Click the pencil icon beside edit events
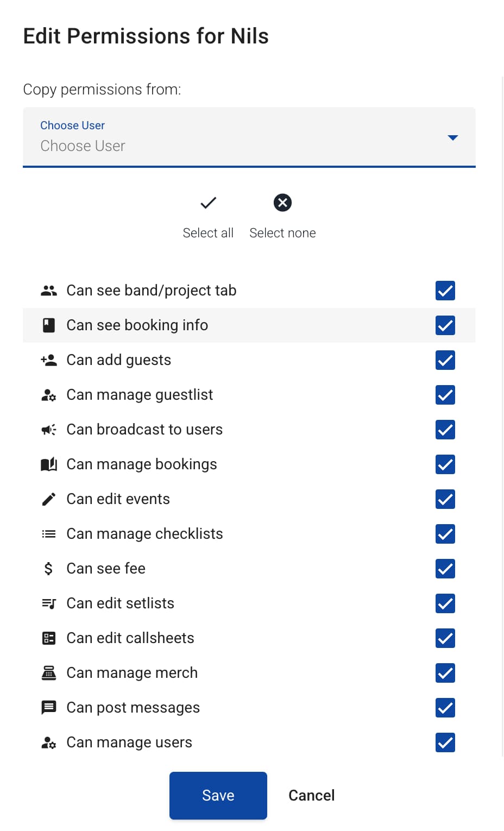Screen dimensions: 504x831 tap(49, 499)
